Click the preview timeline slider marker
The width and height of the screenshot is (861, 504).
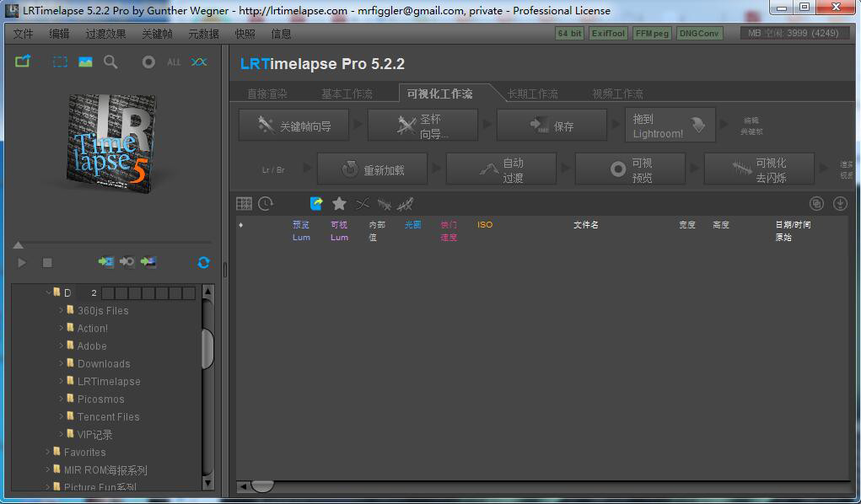(18, 245)
